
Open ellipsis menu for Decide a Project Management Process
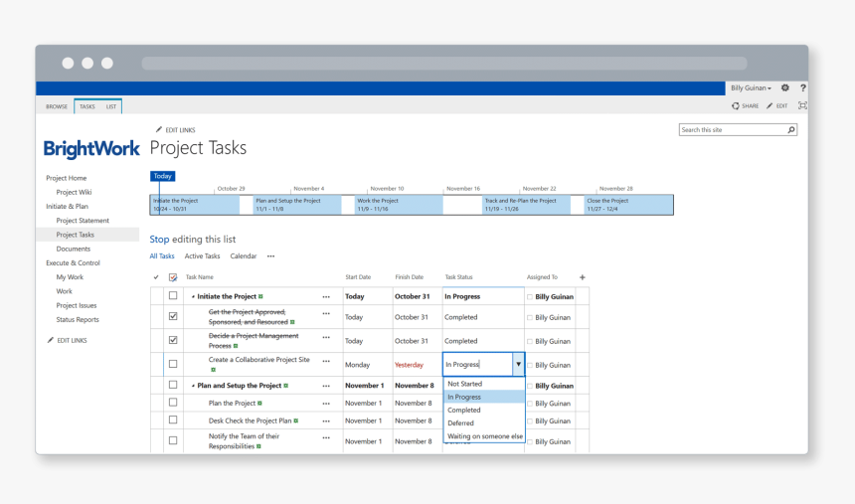(x=325, y=337)
